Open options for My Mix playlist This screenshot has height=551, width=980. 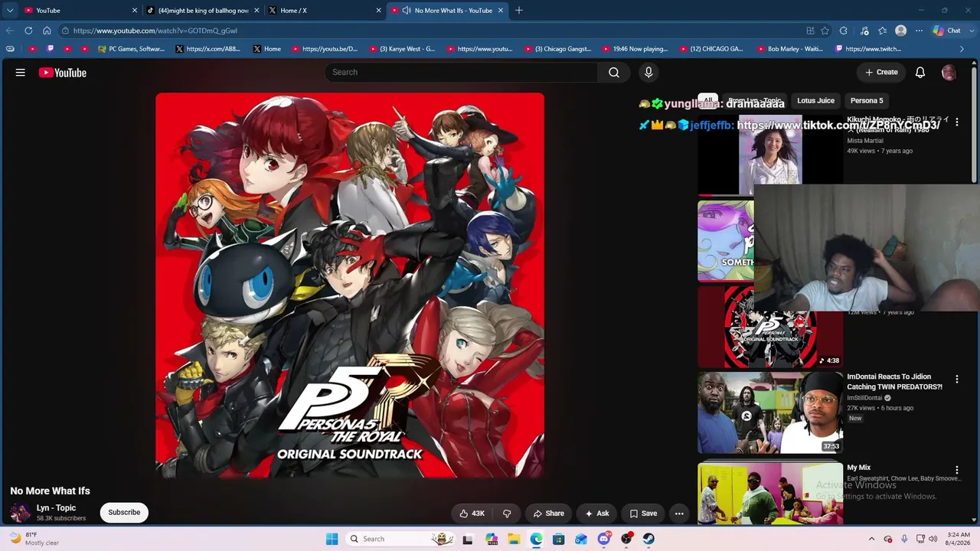tap(956, 470)
